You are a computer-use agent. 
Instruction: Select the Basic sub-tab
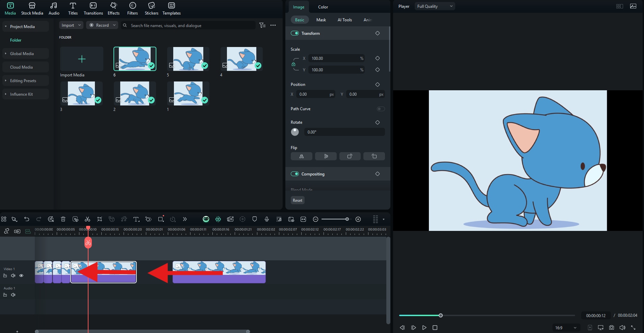point(300,20)
